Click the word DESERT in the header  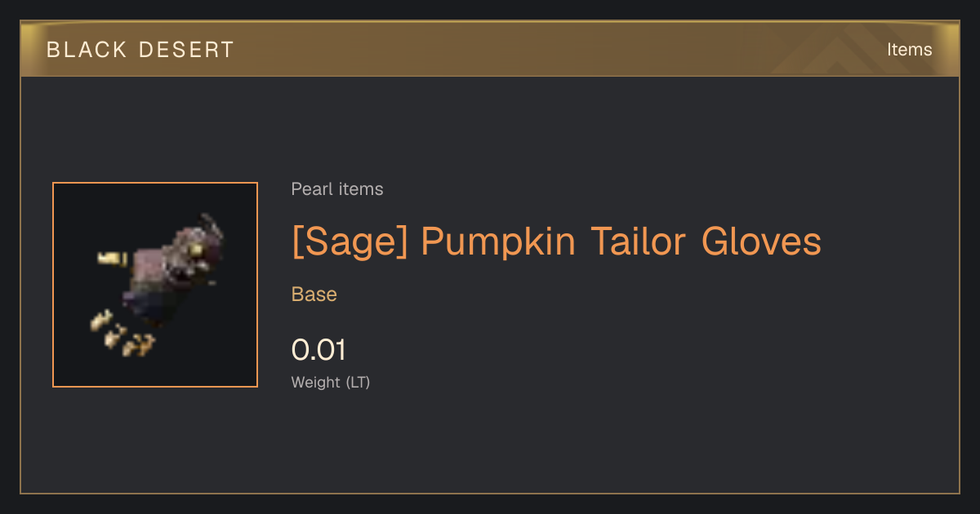(187, 50)
